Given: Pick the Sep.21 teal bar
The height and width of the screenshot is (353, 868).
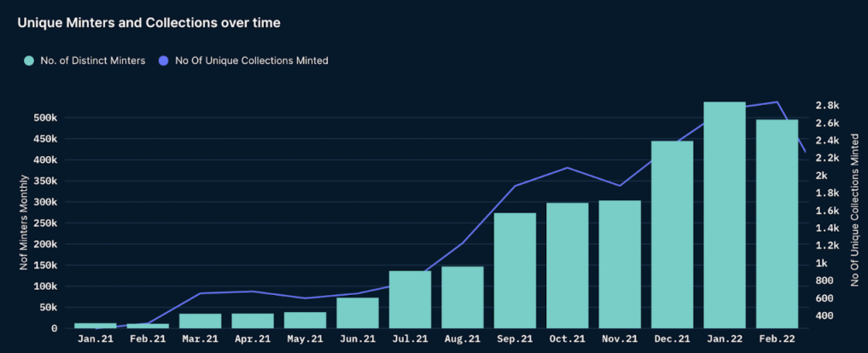Looking at the screenshot, I should (515, 270).
